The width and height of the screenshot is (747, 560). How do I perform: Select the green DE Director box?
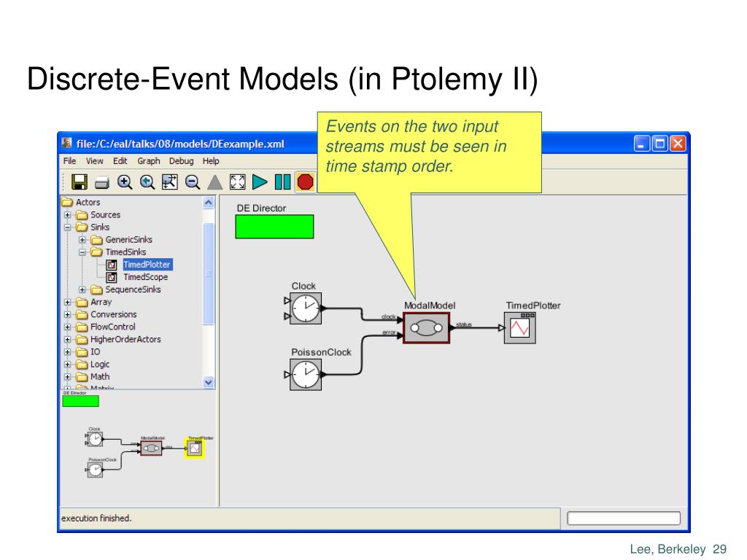pos(274,227)
